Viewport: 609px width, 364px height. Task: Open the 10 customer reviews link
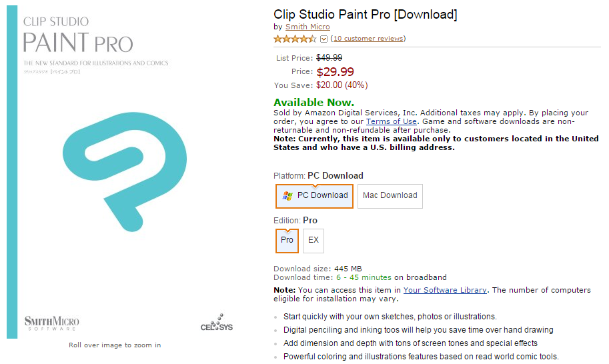[368, 39]
